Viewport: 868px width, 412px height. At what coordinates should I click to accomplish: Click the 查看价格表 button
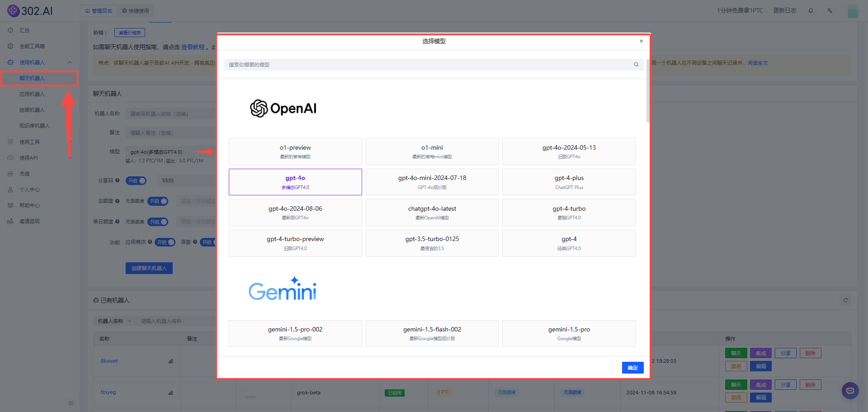130,33
